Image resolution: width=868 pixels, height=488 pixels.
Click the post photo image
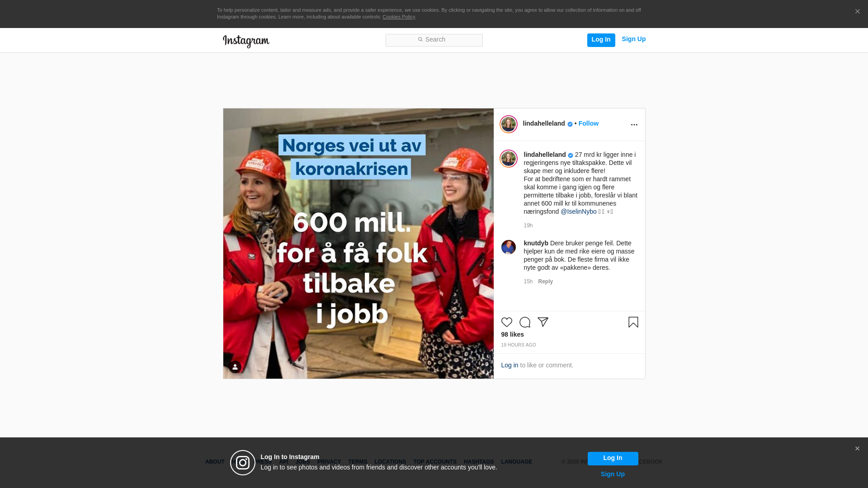pos(359,244)
